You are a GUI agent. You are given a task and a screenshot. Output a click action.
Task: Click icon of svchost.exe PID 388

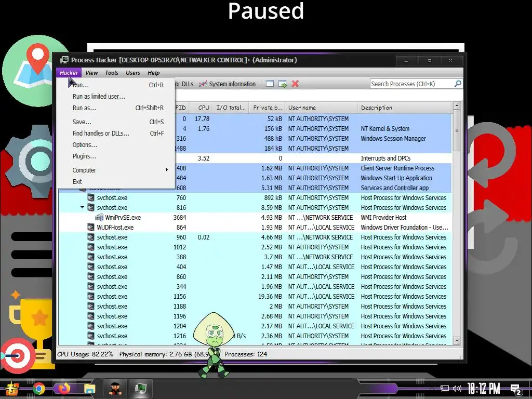[x=91, y=257]
